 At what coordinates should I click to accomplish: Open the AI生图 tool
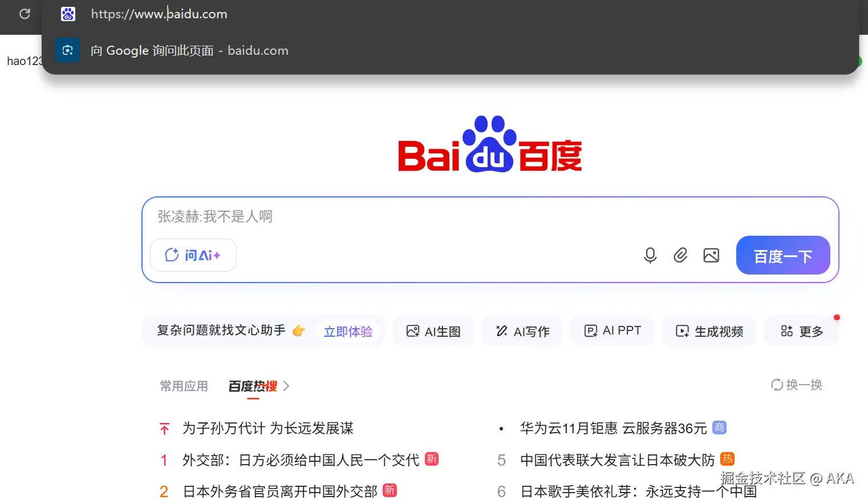tap(433, 331)
